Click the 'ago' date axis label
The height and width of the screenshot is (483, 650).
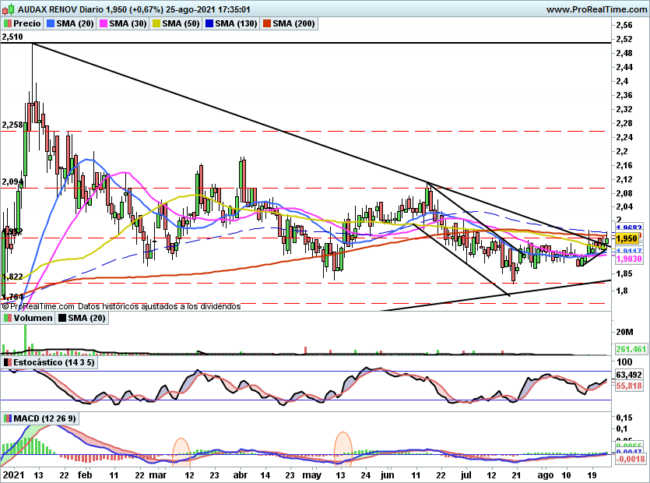[546, 476]
